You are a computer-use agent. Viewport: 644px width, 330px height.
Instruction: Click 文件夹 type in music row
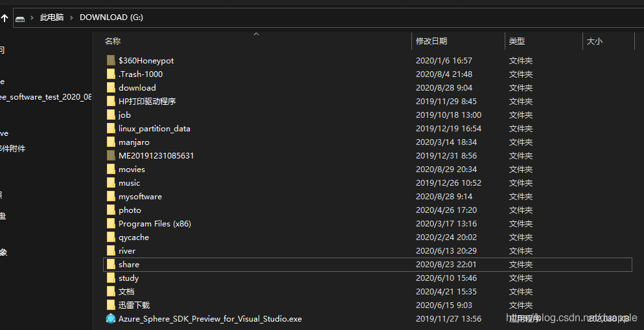521,183
